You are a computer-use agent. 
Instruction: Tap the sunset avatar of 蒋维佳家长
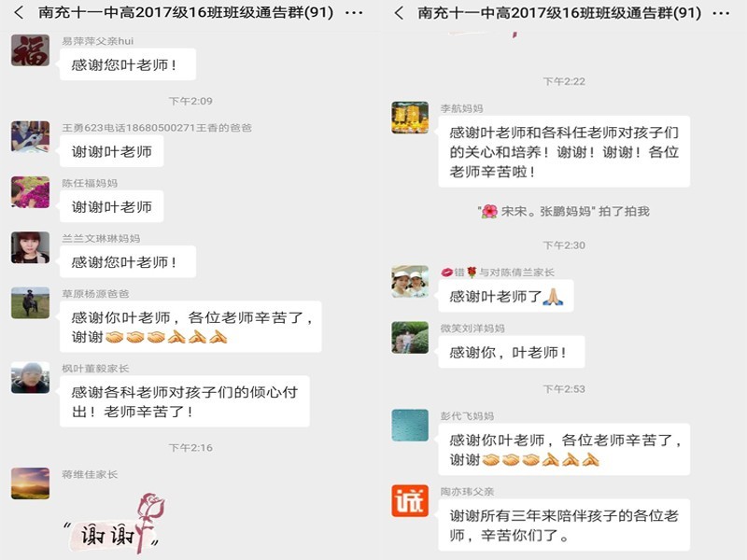(x=30, y=483)
